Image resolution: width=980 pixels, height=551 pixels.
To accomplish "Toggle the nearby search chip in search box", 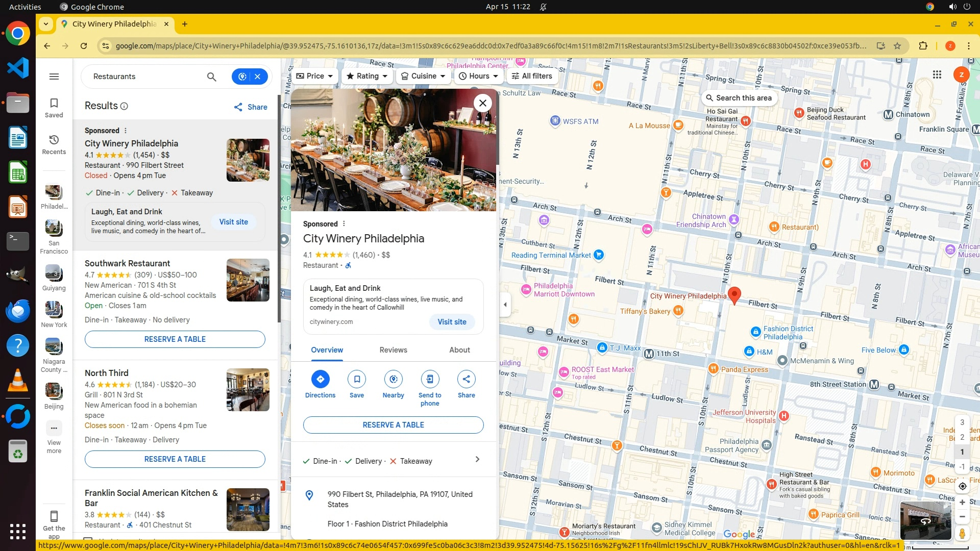I will coord(242,77).
